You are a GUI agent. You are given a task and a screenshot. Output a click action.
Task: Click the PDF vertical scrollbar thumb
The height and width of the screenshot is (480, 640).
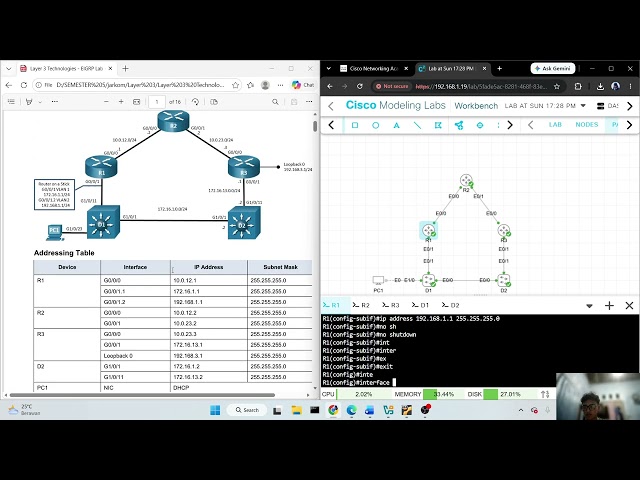point(315,126)
